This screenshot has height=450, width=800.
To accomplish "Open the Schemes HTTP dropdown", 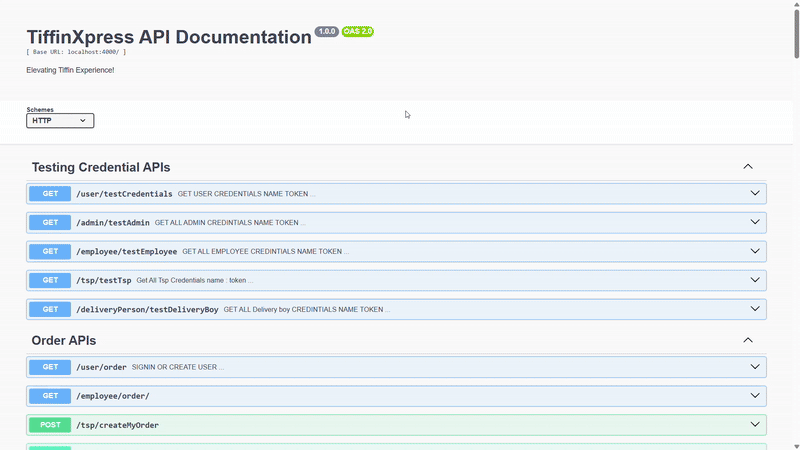I will [60, 120].
